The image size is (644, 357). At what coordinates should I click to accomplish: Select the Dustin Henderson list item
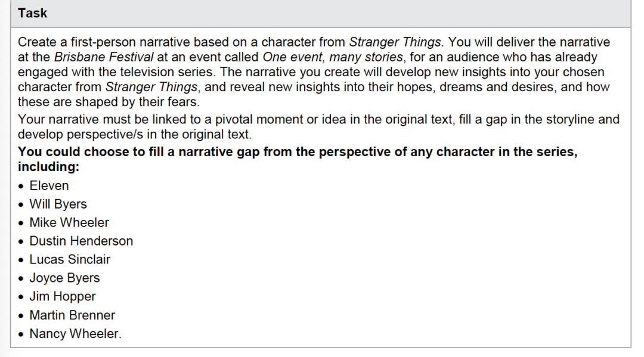coord(81,241)
